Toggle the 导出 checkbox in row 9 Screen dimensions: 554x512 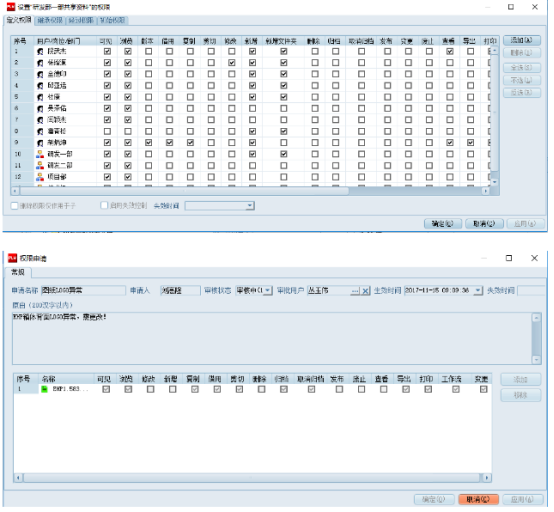pyautogui.click(x=471, y=143)
